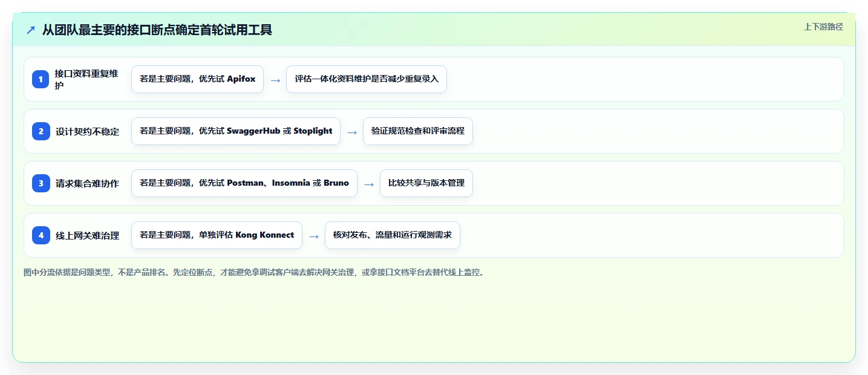Image resolution: width=868 pixels, height=375 pixels.
Task: Click the 接口资料重复维护 row label
Action: 86,79
